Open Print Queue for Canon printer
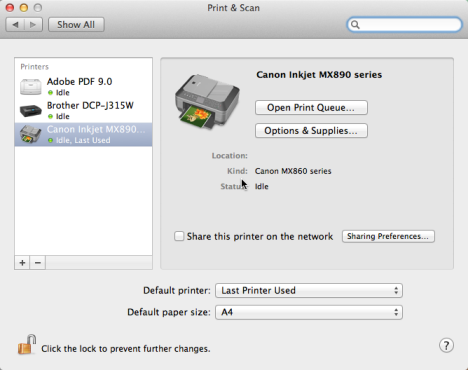This screenshot has height=370, width=468. 311,108
